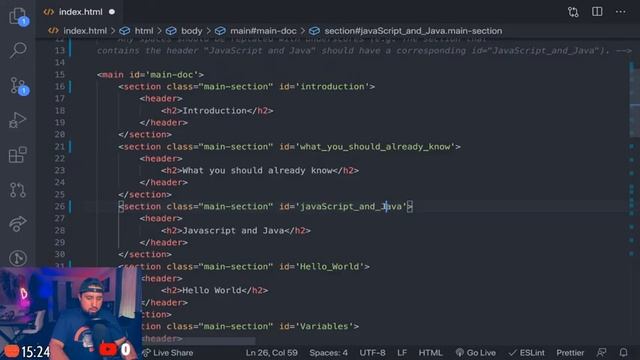Screen dimensions: 640x360
Task: Change indentation via Spaces: 4
Action: coord(329,353)
